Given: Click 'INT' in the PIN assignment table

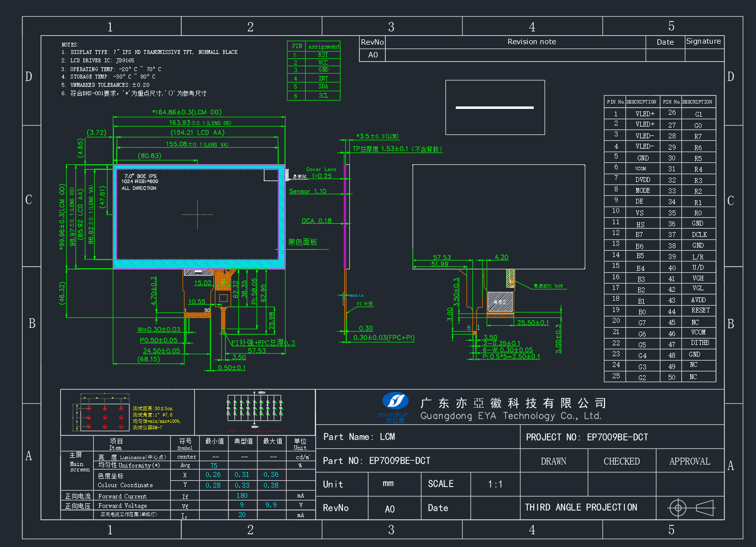Looking at the screenshot, I should pos(323,78).
